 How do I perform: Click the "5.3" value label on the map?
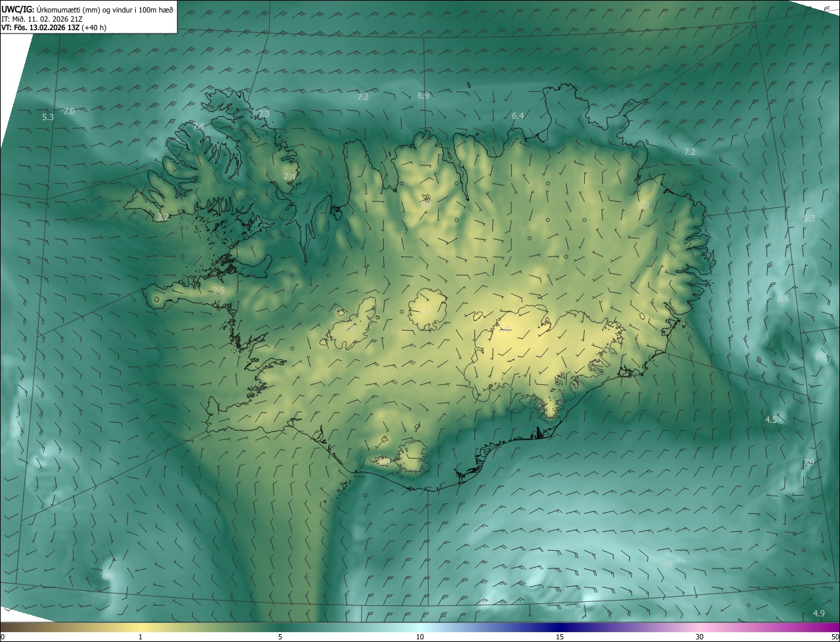pyautogui.click(x=48, y=118)
